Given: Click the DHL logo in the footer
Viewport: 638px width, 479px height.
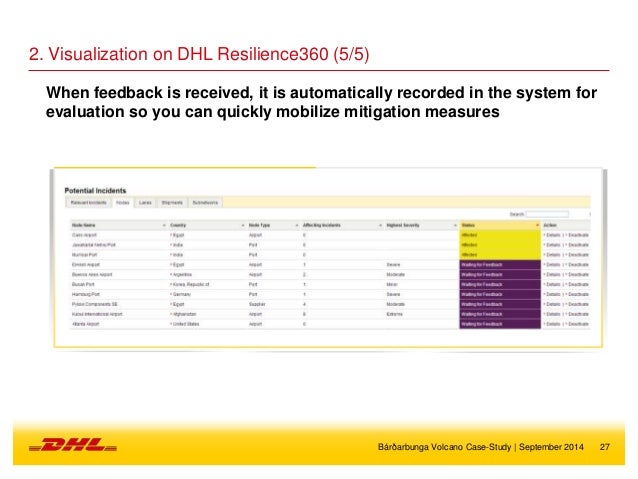Looking at the screenshot, I should pyautogui.click(x=73, y=444).
